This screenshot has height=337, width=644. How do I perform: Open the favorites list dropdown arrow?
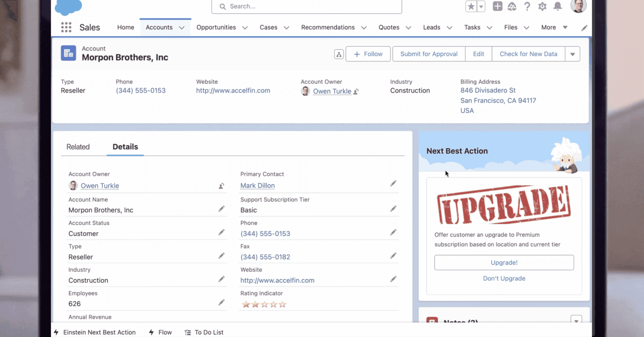click(481, 6)
